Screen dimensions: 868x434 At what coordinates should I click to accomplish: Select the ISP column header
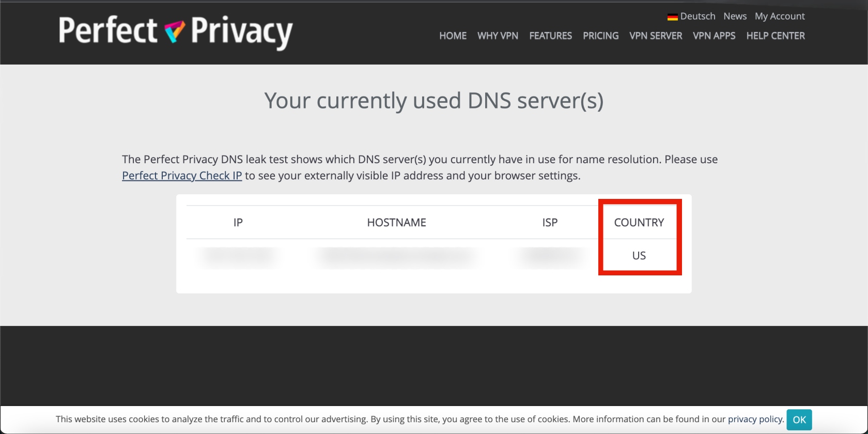(x=550, y=222)
